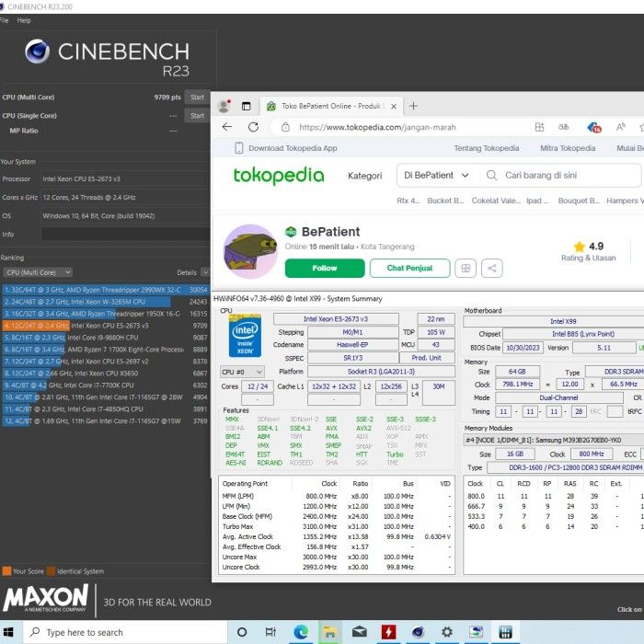Image resolution: width=644 pixels, height=644 pixels.
Task: Click the phone icon beside Download Tokopedia App
Action: (238, 148)
